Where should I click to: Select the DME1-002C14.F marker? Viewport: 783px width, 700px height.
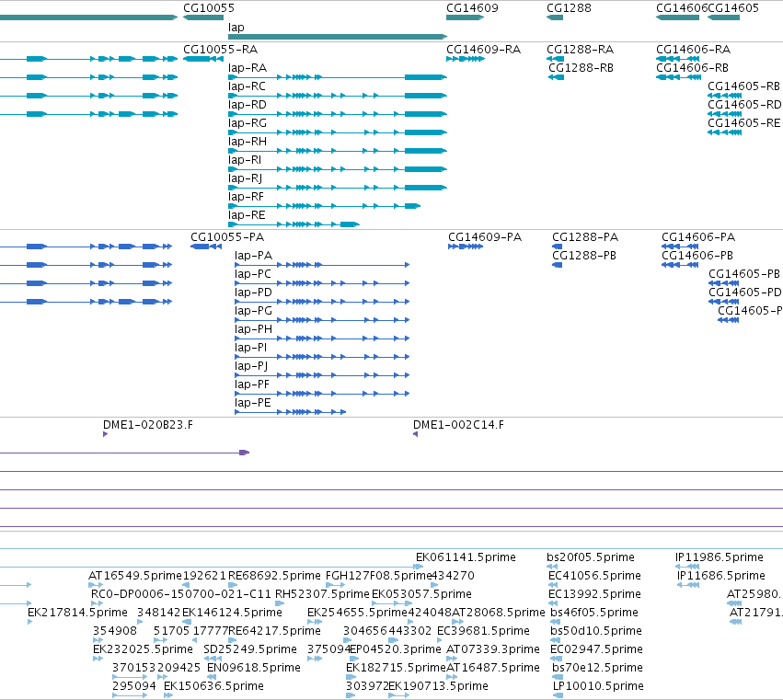[416, 434]
